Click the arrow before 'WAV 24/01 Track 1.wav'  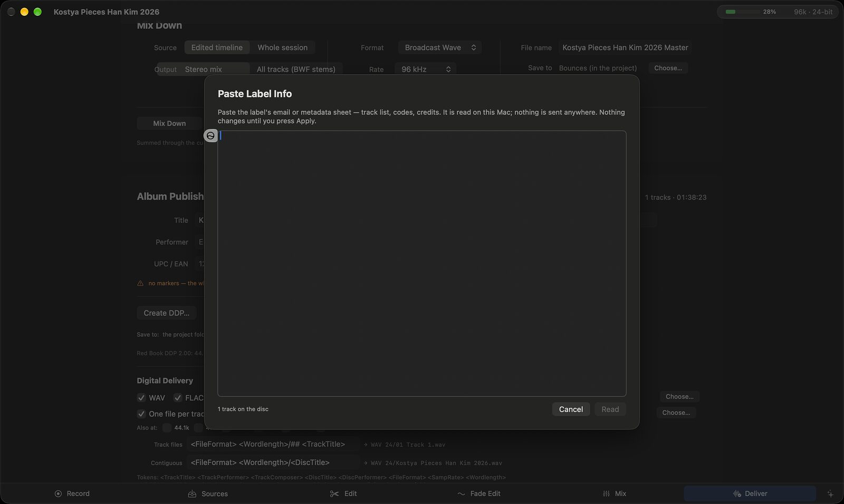tap(366, 445)
